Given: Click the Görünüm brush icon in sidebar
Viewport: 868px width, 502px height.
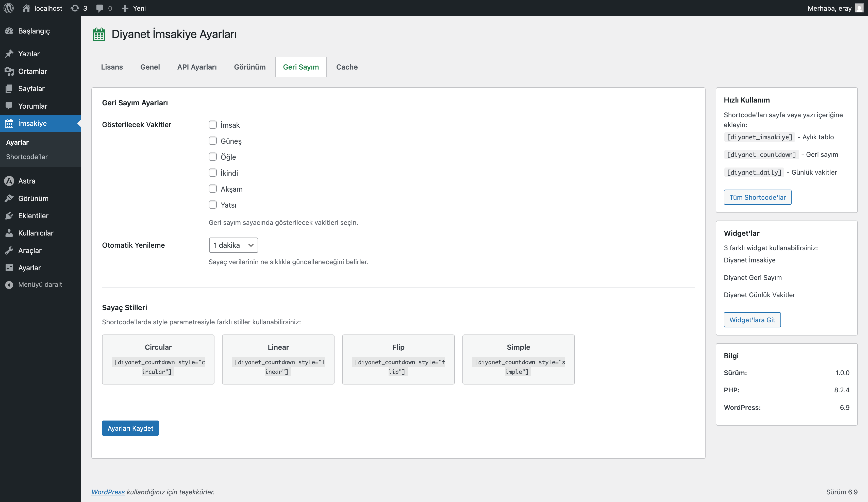Looking at the screenshot, I should click(x=9, y=198).
